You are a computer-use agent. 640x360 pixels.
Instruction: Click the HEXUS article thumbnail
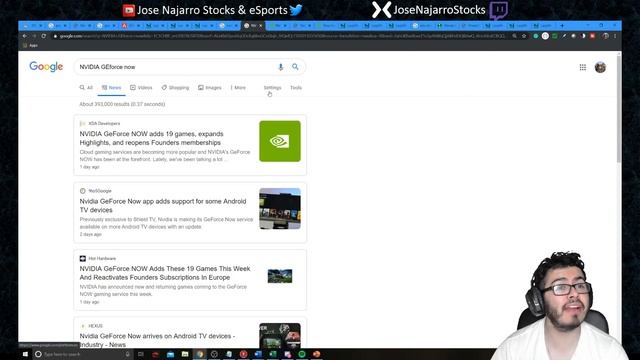[280, 336]
